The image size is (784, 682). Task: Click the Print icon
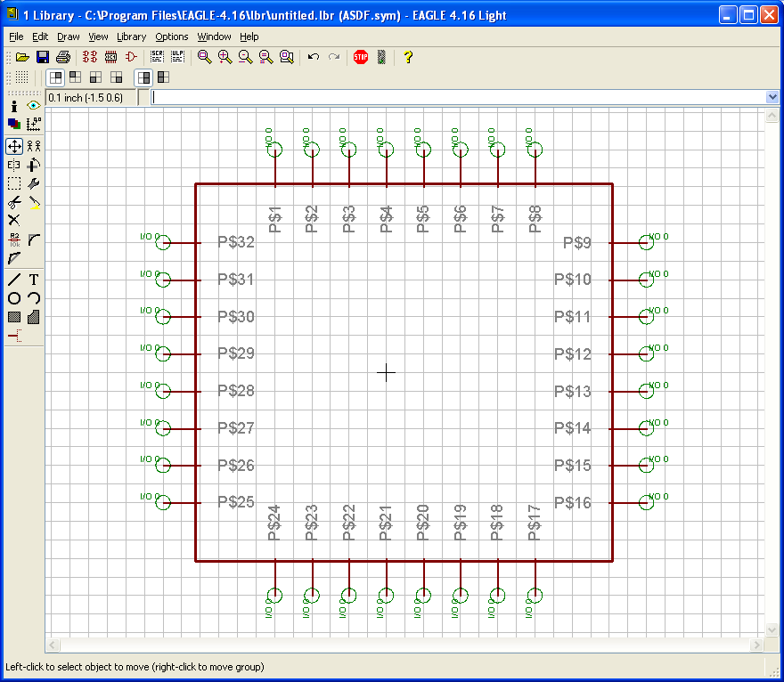point(63,57)
